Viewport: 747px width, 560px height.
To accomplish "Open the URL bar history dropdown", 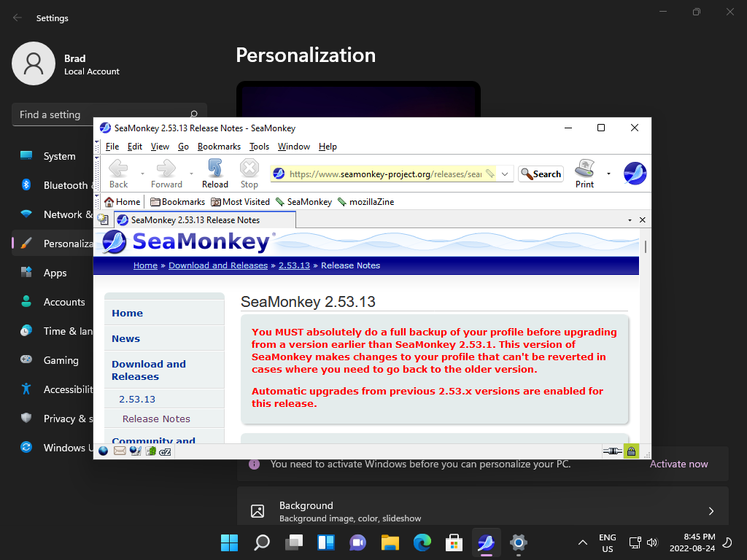I will 505,174.
